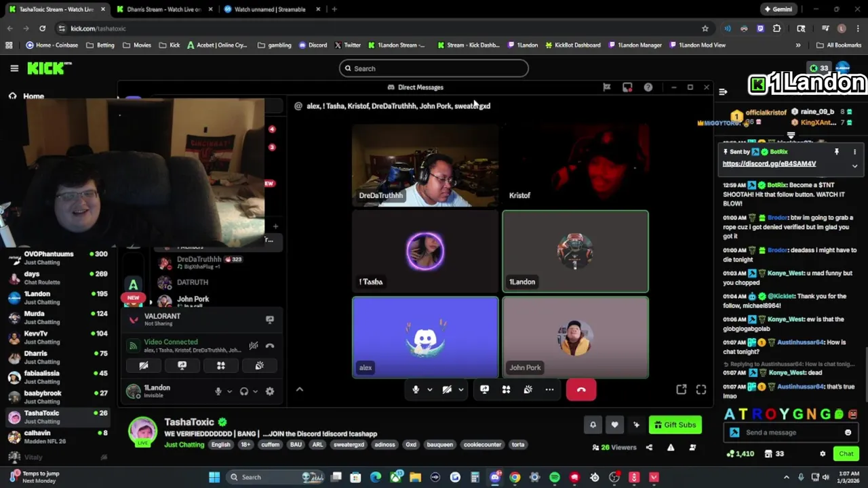Toggle noise suppression next to Video Connected
The height and width of the screenshot is (488, 868).
point(253,346)
